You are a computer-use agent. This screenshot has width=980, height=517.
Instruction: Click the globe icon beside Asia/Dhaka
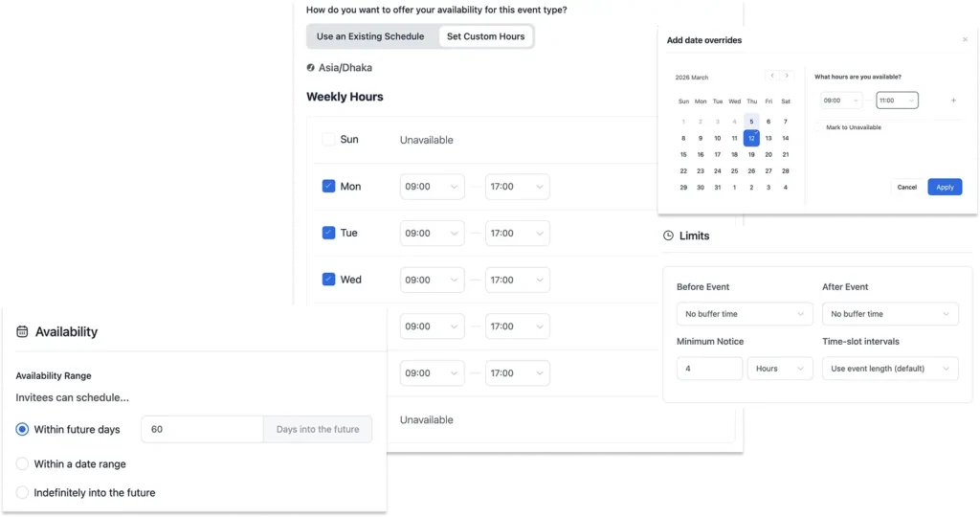[311, 68]
